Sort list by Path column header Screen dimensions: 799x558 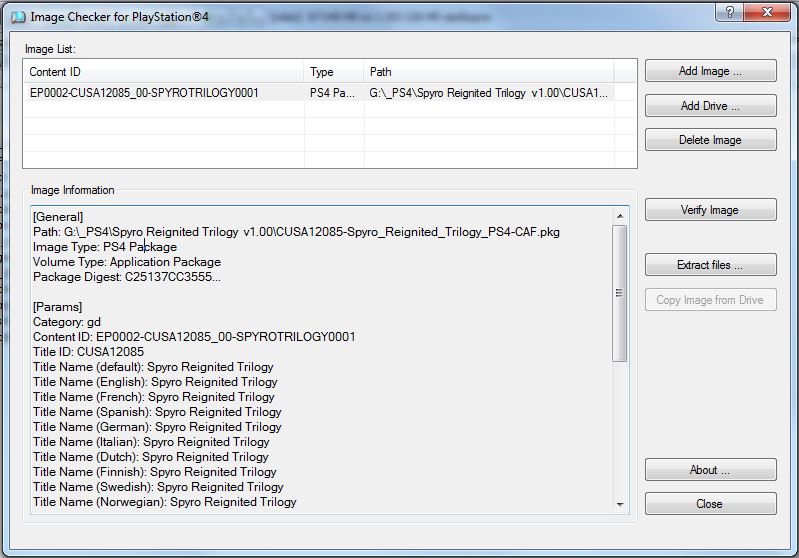pyautogui.click(x=489, y=72)
